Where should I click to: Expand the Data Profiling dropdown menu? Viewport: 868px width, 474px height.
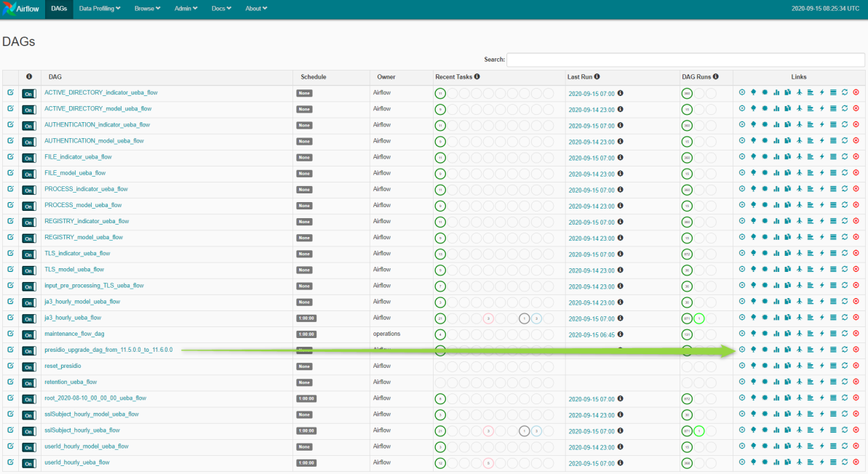click(100, 9)
